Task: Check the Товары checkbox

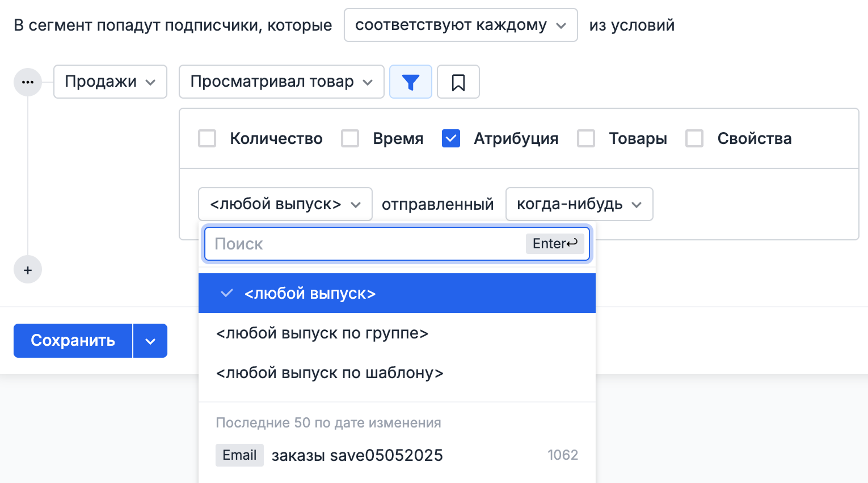Action: (586, 139)
